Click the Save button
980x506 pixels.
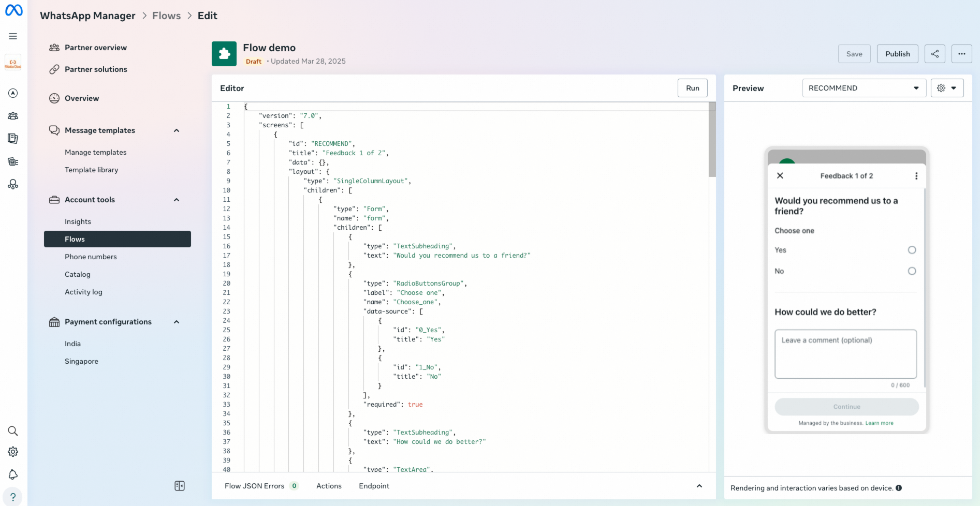click(854, 54)
